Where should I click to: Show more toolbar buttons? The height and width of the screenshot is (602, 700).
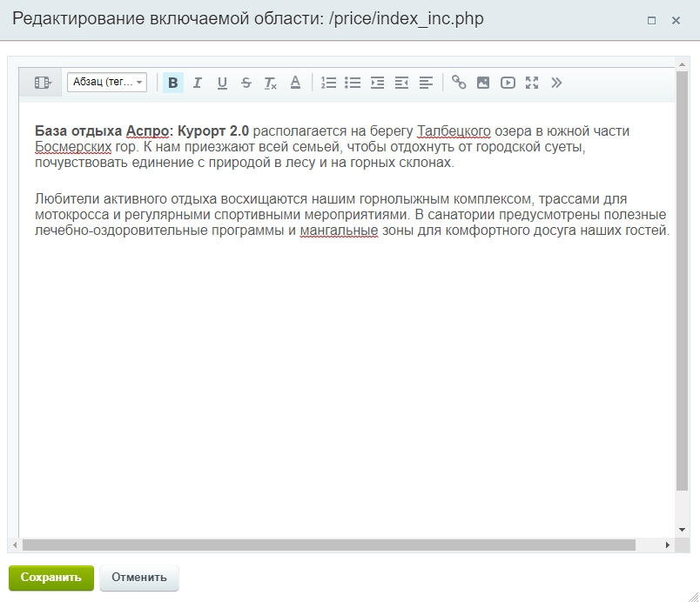click(556, 83)
